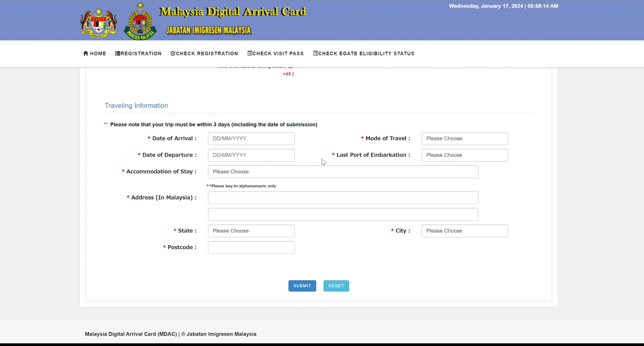Select the Registration list icon

[x=117, y=53]
